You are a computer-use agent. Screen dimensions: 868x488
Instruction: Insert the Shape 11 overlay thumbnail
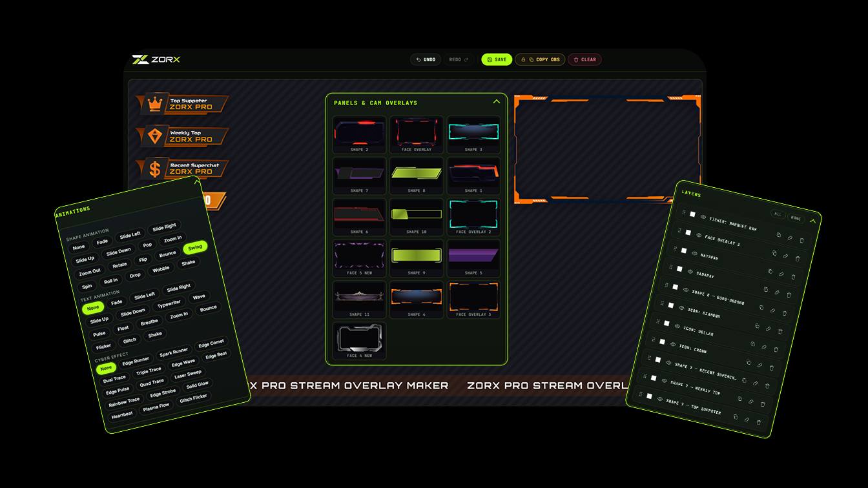(x=359, y=300)
